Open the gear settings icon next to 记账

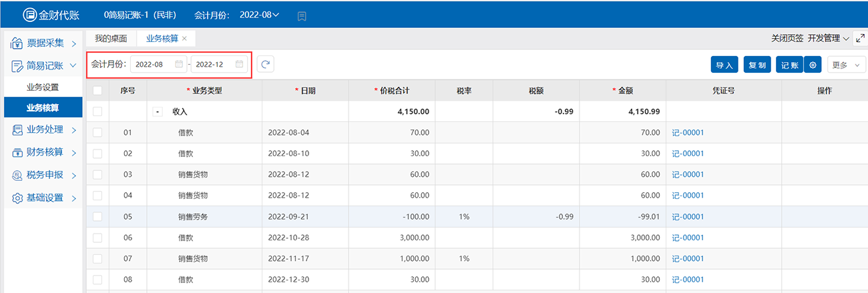tap(812, 65)
